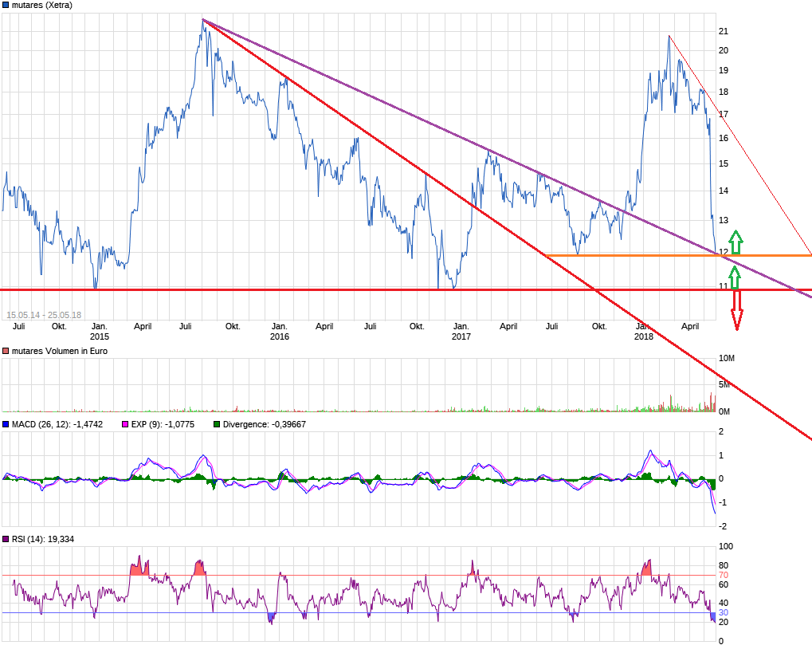Image resolution: width=812 pixels, height=649 pixels.
Task: Click the red Volumen in Euro legend square
Action: click(6, 351)
